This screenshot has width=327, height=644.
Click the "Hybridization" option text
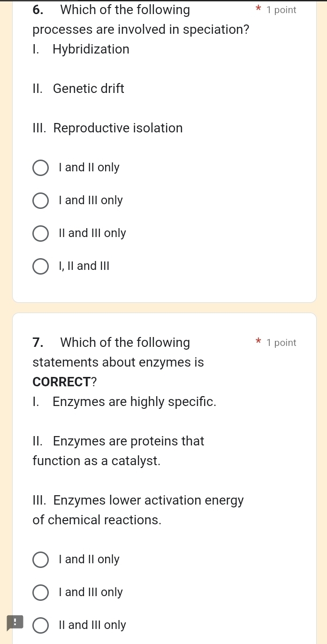[91, 49]
